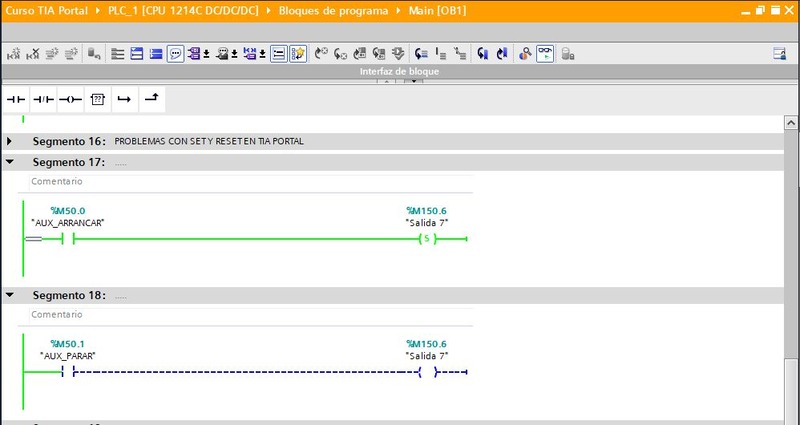Toggle the monitoring glasses button
Image resolution: width=800 pixels, height=425 pixels.
tap(546, 54)
